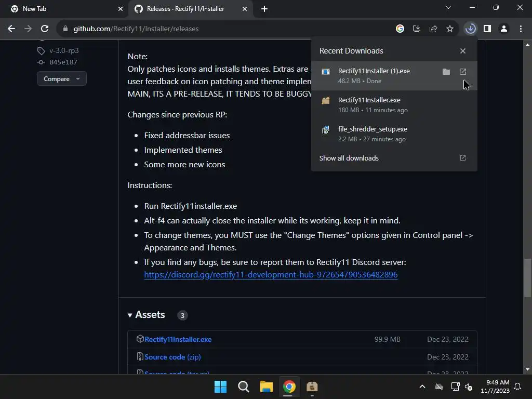Click the scrollbar down arrow
Image resolution: width=532 pixels, height=399 pixels.
coord(527,369)
